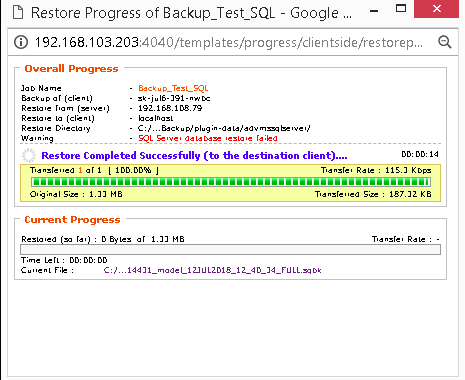Click Restore Completed Successfully status message

pos(194,156)
